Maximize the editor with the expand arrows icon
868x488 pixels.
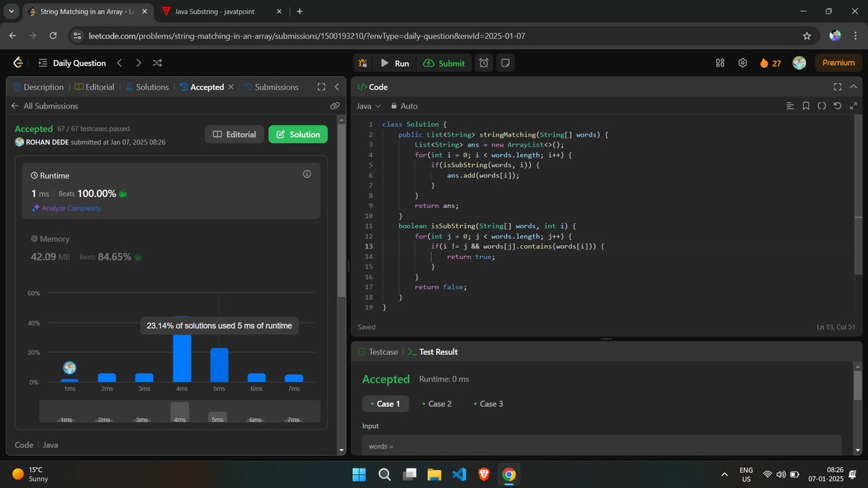[854, 106]
